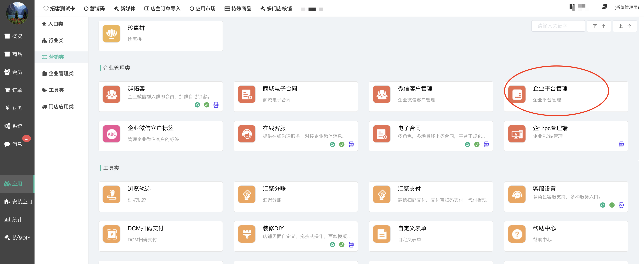Click the WAP icon on 企业pc管理端 card

[x=621, y=144]
